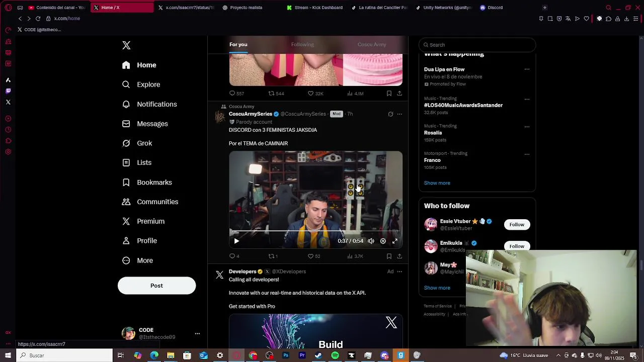Open Explore from the sidebar

tap(141, 84)
